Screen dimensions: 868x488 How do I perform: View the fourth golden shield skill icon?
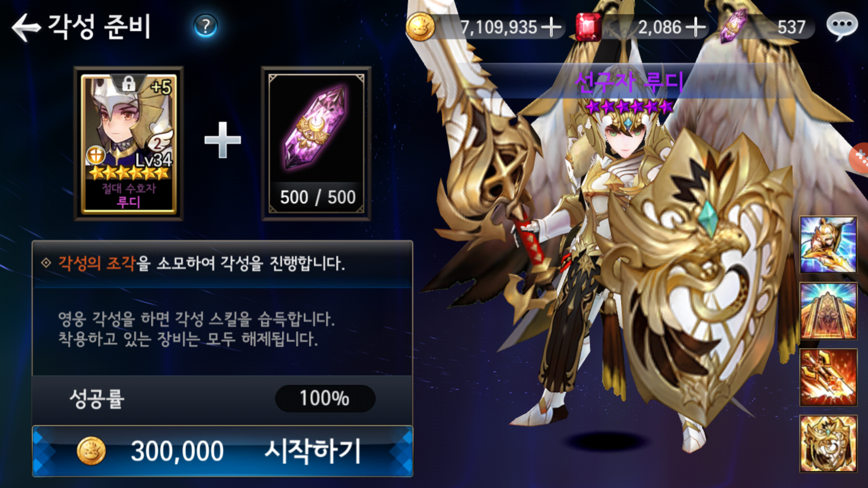pos(828,444)
